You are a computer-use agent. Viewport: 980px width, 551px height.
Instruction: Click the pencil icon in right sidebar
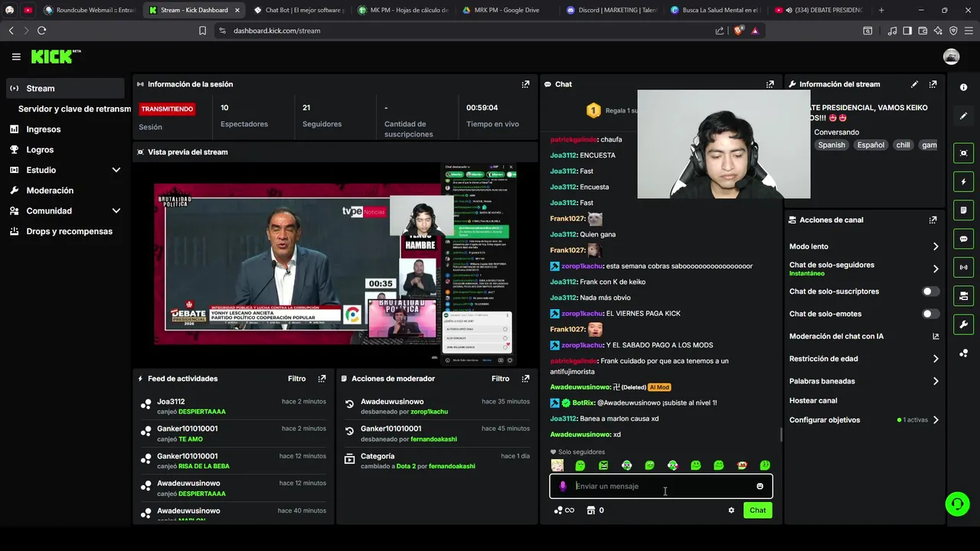click(x=963, y=116)
